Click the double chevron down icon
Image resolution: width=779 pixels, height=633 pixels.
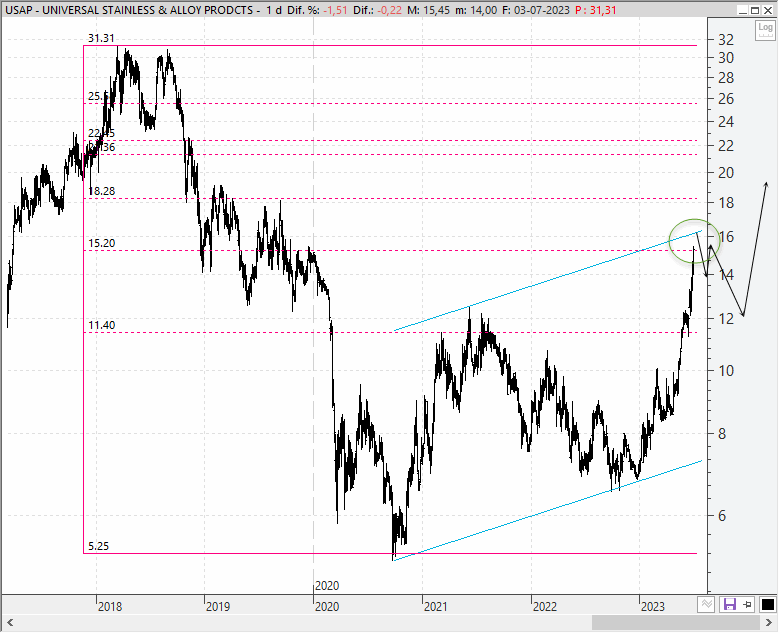click(x=707, y=605)
